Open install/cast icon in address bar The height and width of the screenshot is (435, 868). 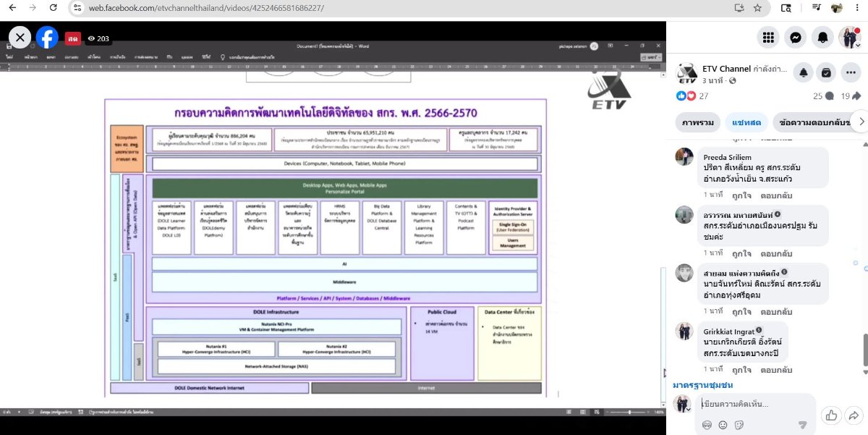tap(739, 8)
